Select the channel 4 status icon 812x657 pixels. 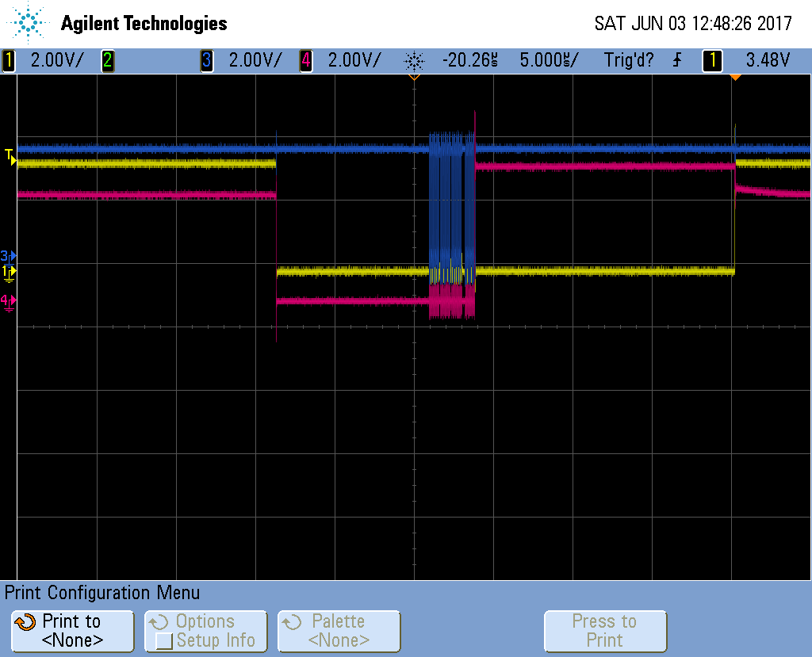305,61
